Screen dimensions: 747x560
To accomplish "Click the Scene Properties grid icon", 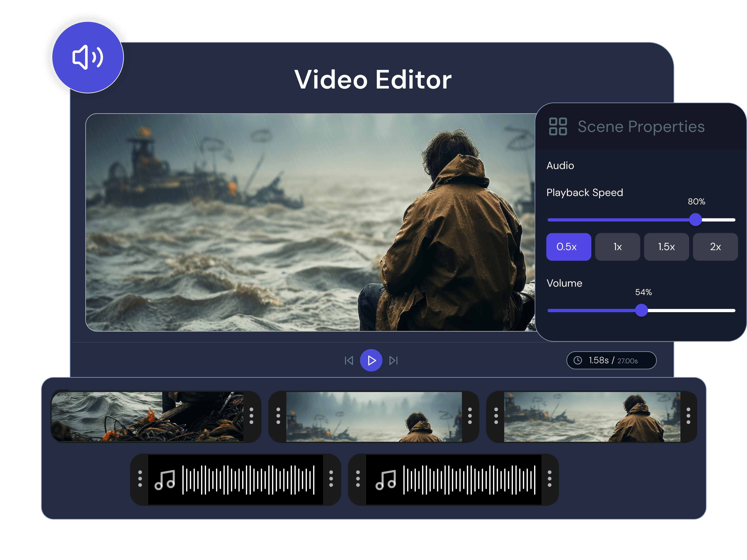I will click(x=558, y=127).
